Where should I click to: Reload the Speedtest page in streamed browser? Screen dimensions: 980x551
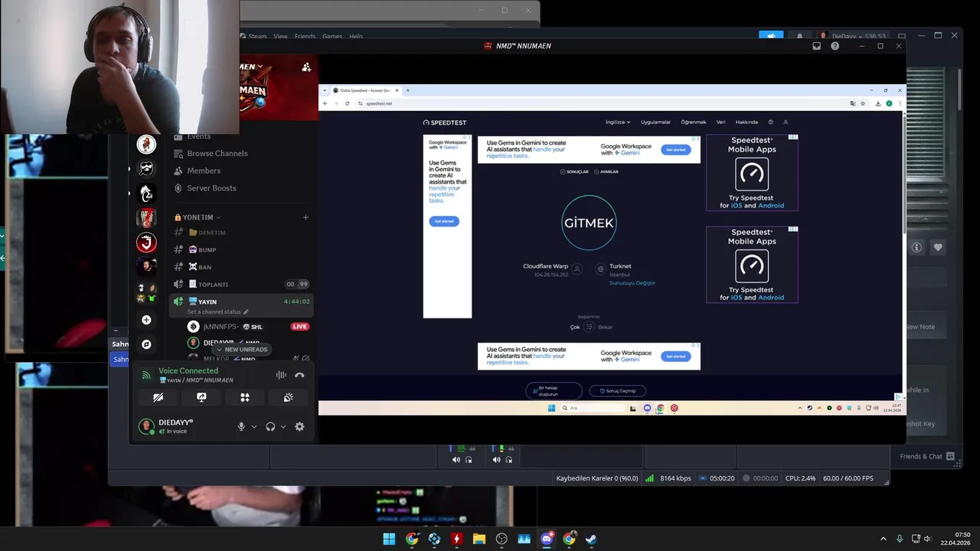347,103
